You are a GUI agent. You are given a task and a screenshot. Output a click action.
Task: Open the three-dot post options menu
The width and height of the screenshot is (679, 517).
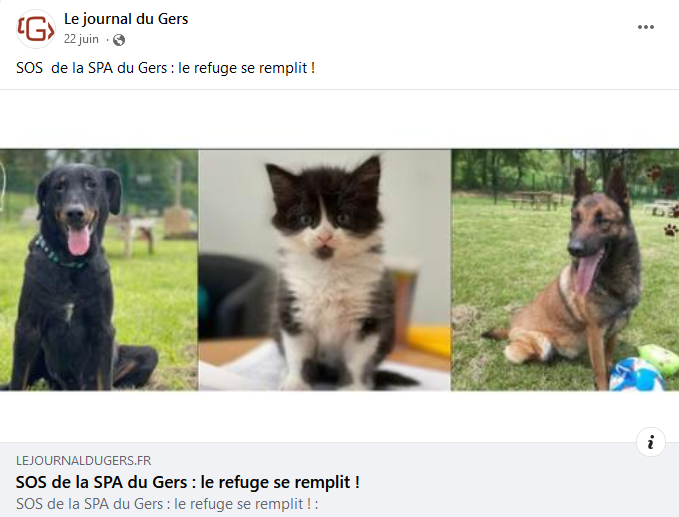coord(646,27)
